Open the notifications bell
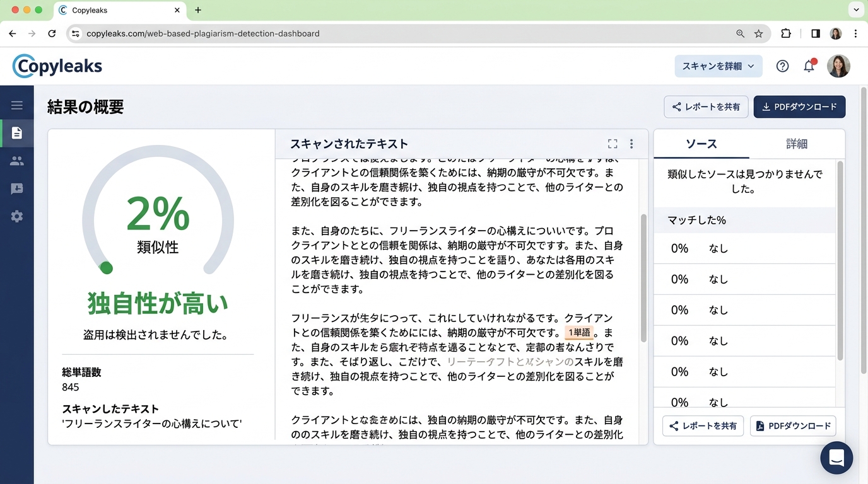868x484 pixels. 809,66
